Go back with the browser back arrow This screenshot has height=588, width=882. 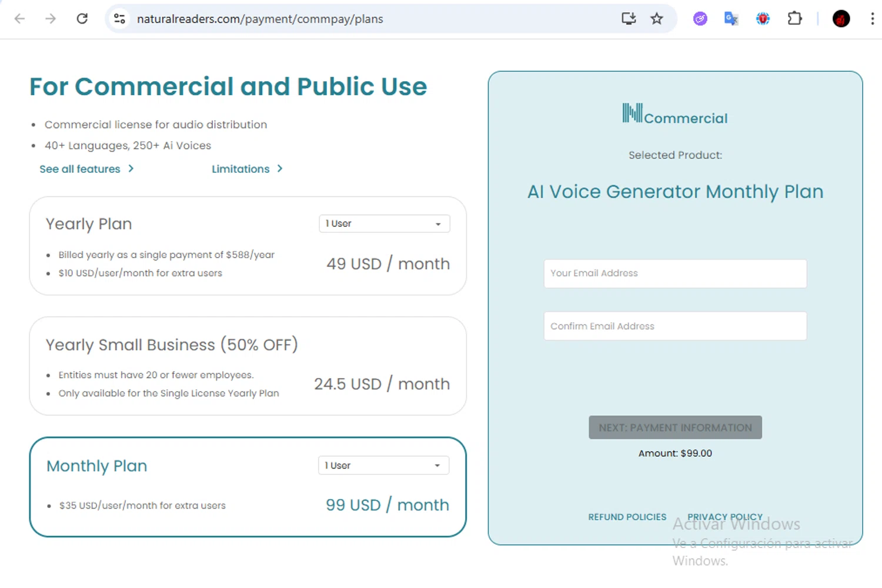tap(19, 19)
